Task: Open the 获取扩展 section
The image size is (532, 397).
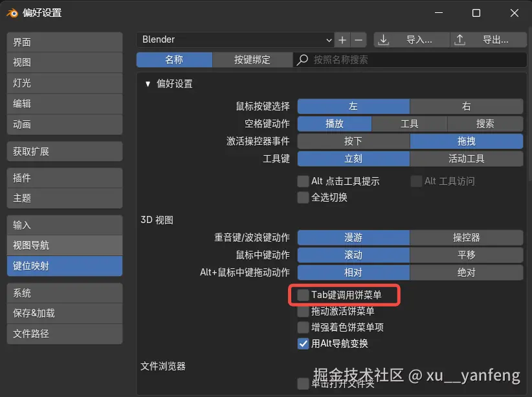Action: coord(65,151)
